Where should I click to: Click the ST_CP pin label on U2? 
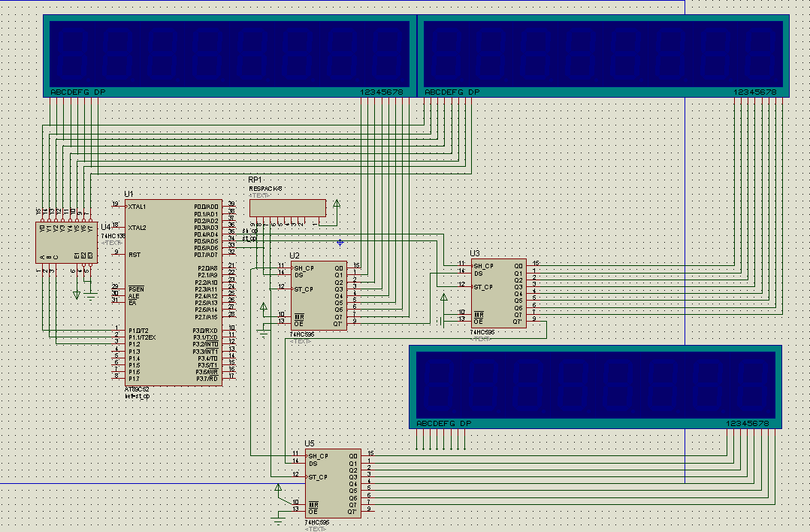(x=304, y=289)
